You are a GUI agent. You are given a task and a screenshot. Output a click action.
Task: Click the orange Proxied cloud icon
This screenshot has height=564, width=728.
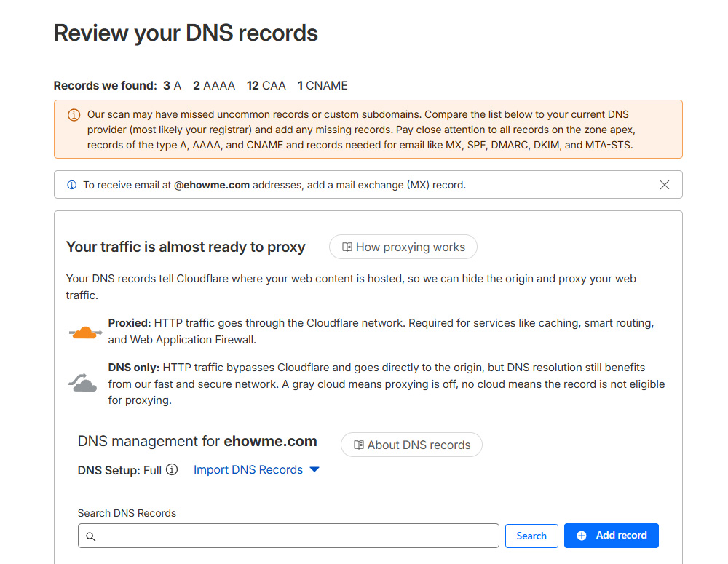coord(85,332)
